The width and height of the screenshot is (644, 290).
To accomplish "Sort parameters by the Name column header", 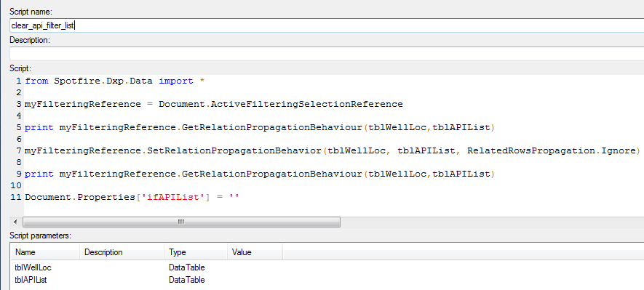I will [x=45, y=252].
